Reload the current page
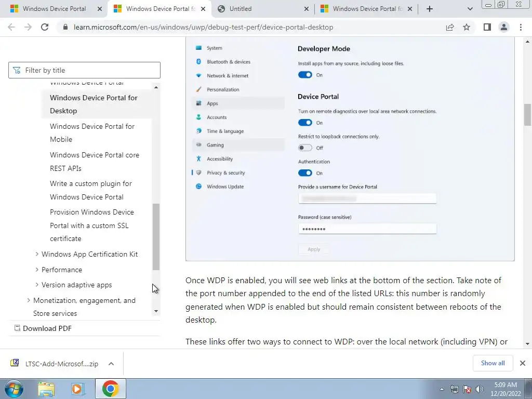This screenshot has width=532, height=399. [45, 27]
